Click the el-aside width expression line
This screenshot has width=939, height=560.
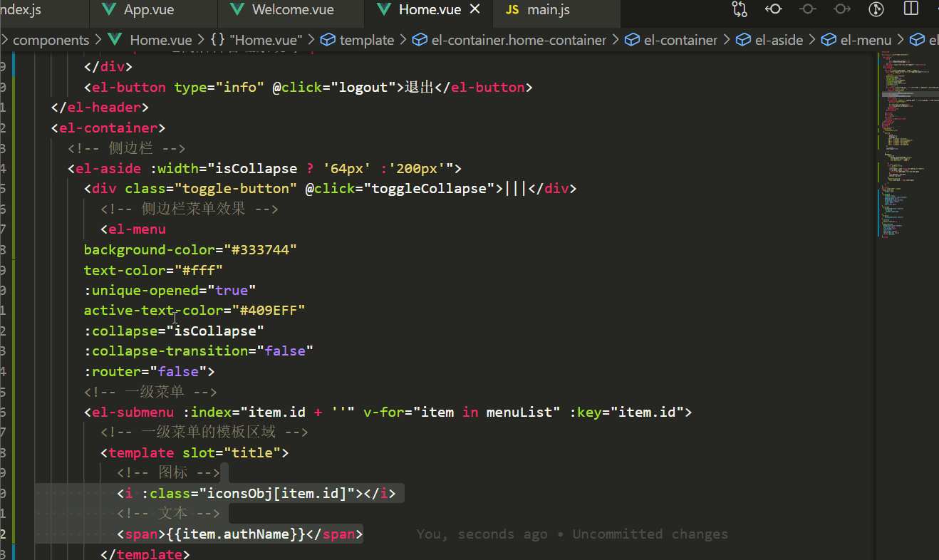coord(265,169)
